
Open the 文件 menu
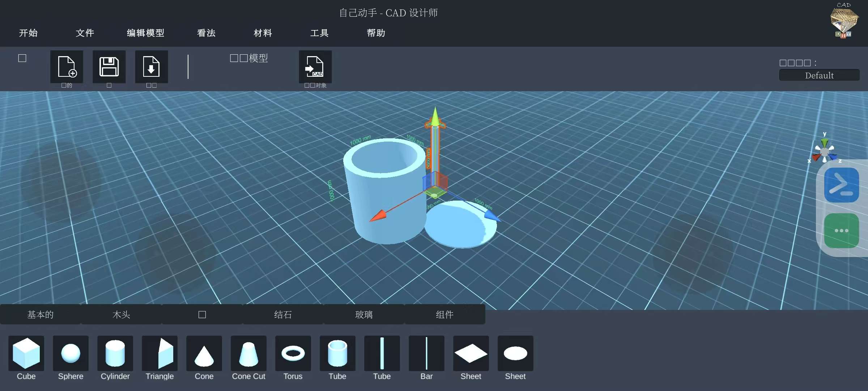[85, 33]
